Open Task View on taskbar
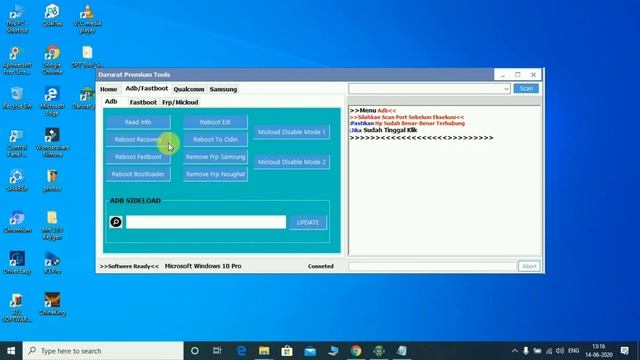Viewport: 640px width, 360px height. [217, 351]
